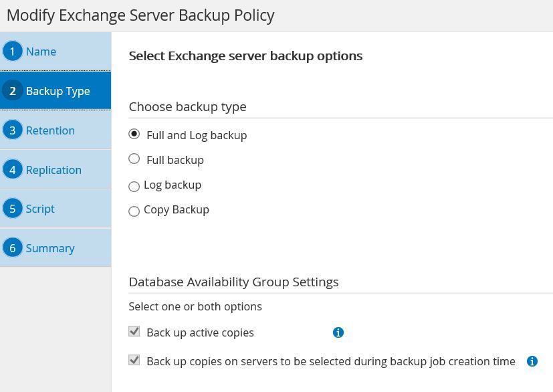The image size is (553, 392).
Task: Click the step 6 Summary circle icon
Action: click(12, 248)
